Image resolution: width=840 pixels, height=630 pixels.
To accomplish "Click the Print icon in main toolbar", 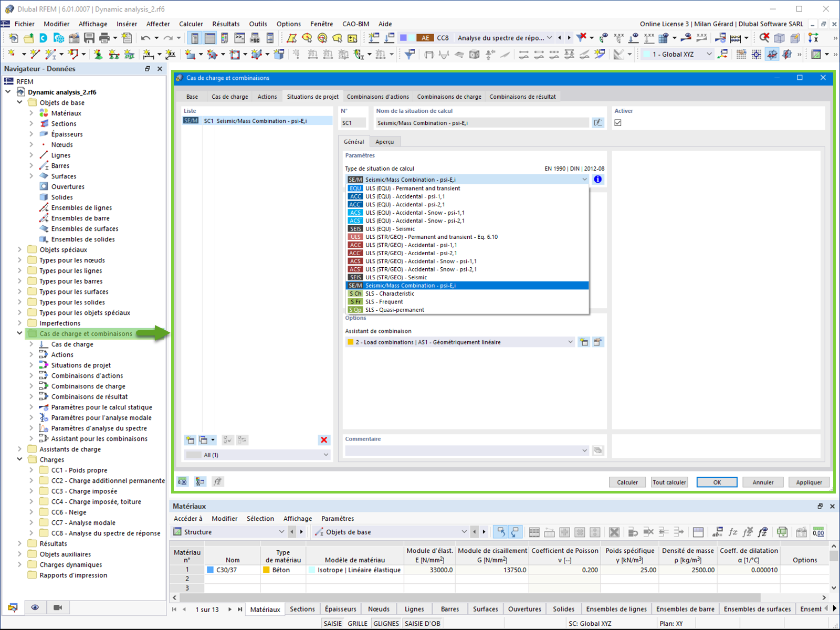I will (x=104, y=38).
